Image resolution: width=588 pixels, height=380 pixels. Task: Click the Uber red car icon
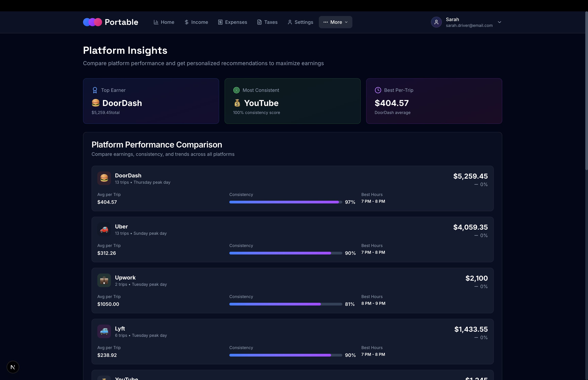[x=104, y=229]
